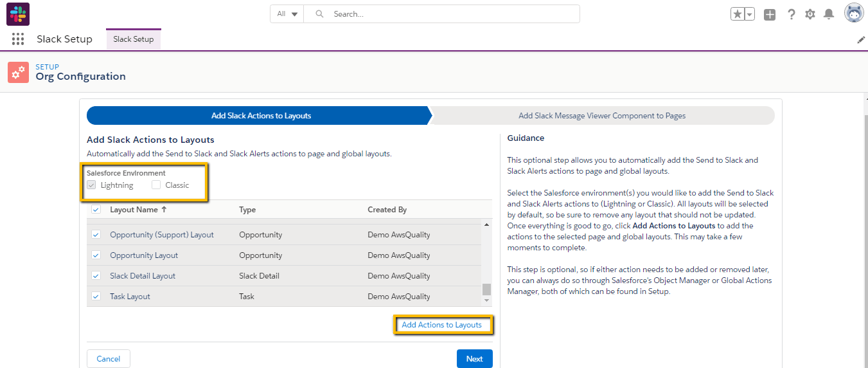Open the App Launcher grid icon
This screenshot has height=368, width=868.
point(18,39)
